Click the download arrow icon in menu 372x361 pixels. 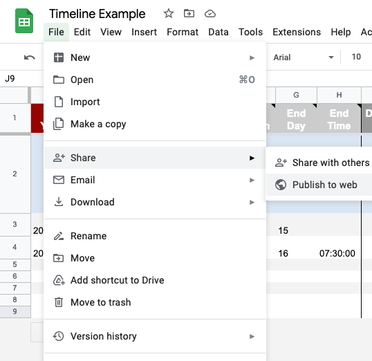pyautogui.click(x=59, y=202)
